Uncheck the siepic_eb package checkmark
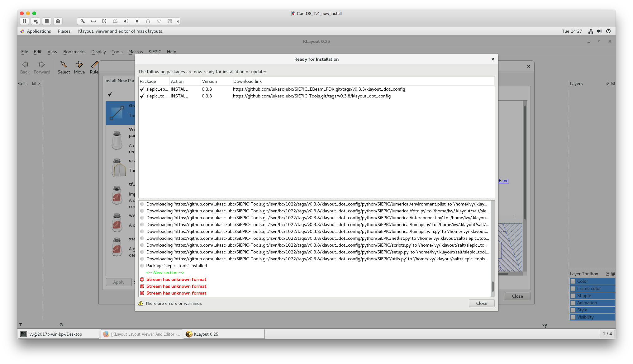The height and width of the screenshot is (364, 633). pos(142,89)
